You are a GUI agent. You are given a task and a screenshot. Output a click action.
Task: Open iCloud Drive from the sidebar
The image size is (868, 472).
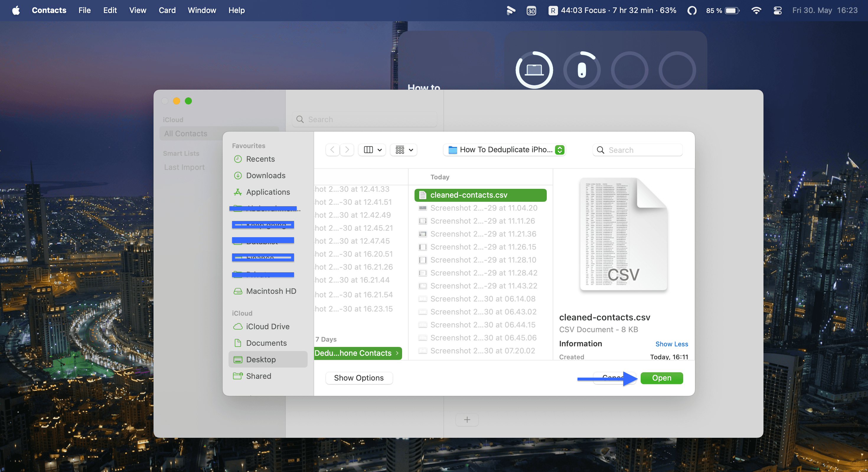pyautogui.click(x=267, y=326)
